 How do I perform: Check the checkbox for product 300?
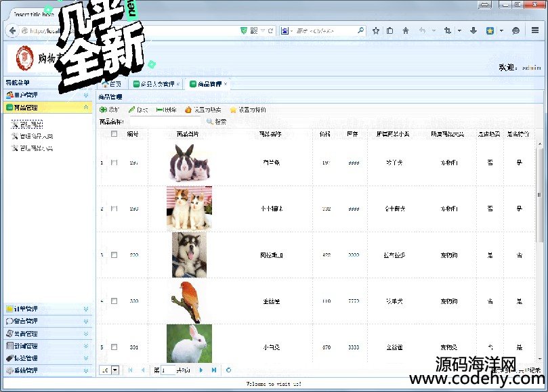pyautogui.click(x=114, y=301)
